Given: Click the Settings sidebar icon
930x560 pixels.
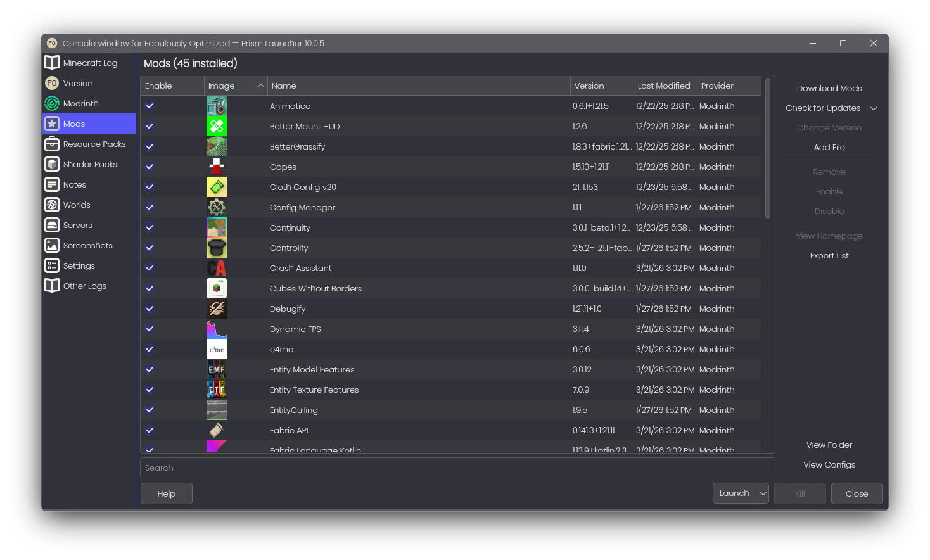Looking at the screenshot, I should 52,265.
